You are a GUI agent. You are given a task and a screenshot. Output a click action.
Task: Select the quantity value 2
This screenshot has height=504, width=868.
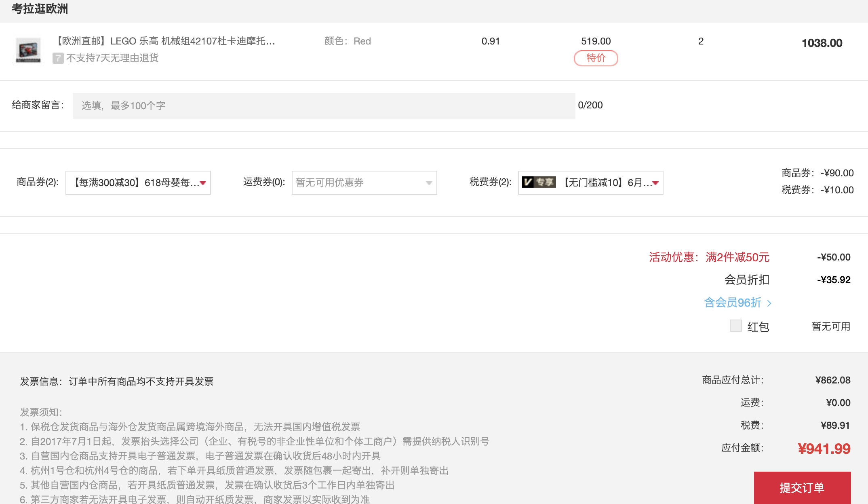(x=701, y=41)
